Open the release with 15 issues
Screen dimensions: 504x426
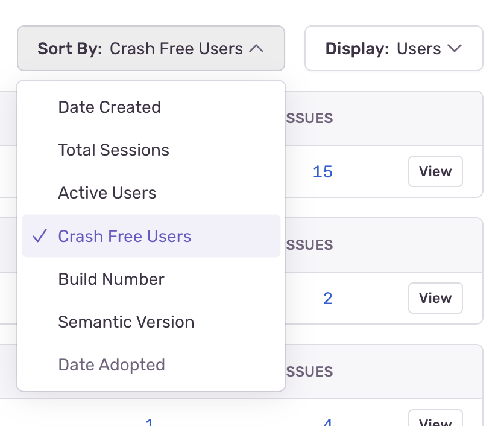coord(323,171)
